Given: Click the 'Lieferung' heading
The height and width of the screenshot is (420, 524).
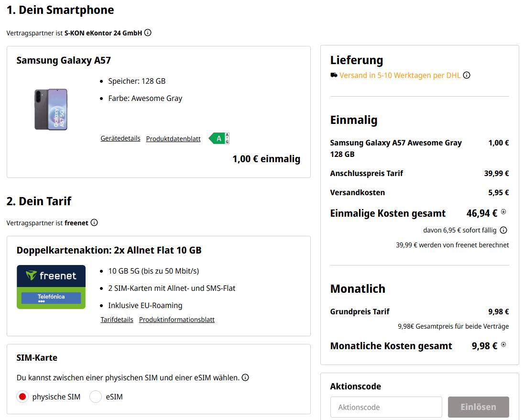Looking at the screenshot, I should (357, 60).
